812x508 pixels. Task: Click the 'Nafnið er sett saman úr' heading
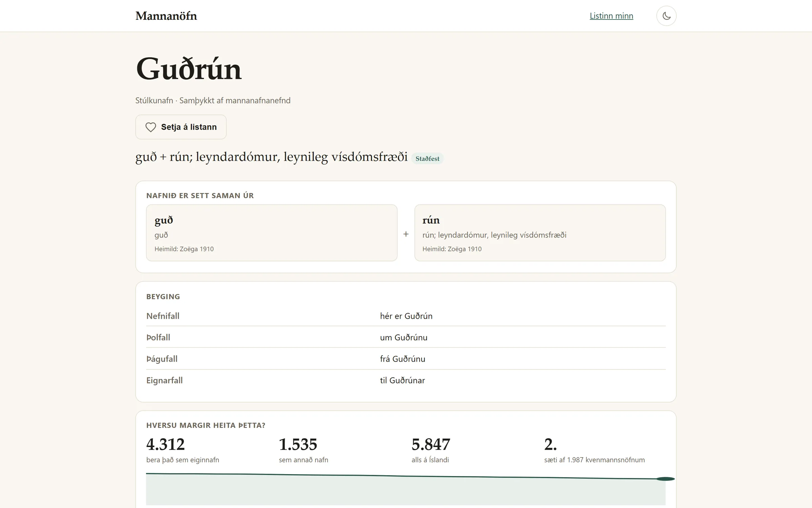(200, 195)
